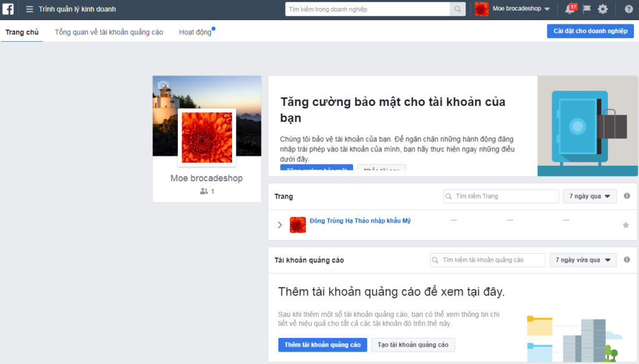Screen dimensions: 639x364
Task: Click the flag pages icon in header
Action: pyautogui.click(x=587, y=9)
